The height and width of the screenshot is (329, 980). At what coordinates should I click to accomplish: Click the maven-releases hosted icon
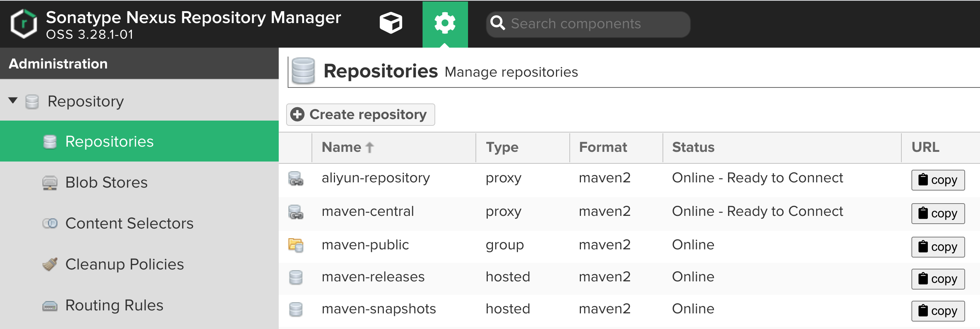pos(295,277)
